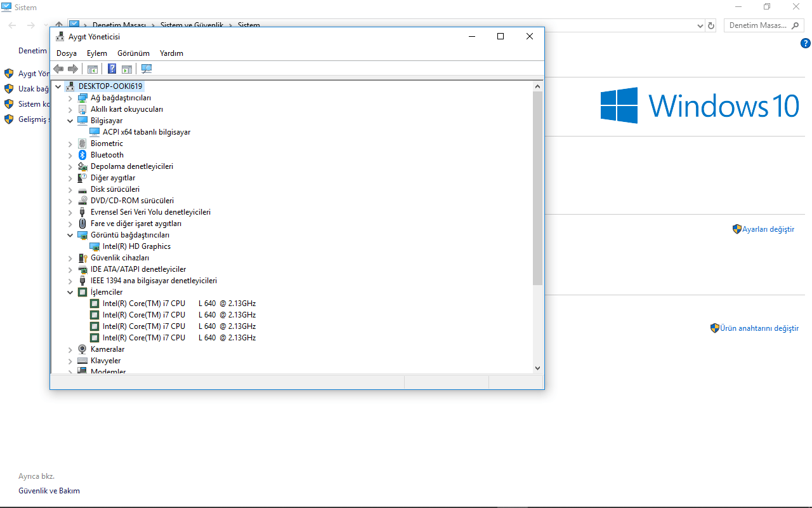Viewport: 812px width, 508px height.
Task: Click the Gelişmiş s... link in Sistem sidebar
Action: [x=34, y=119]
